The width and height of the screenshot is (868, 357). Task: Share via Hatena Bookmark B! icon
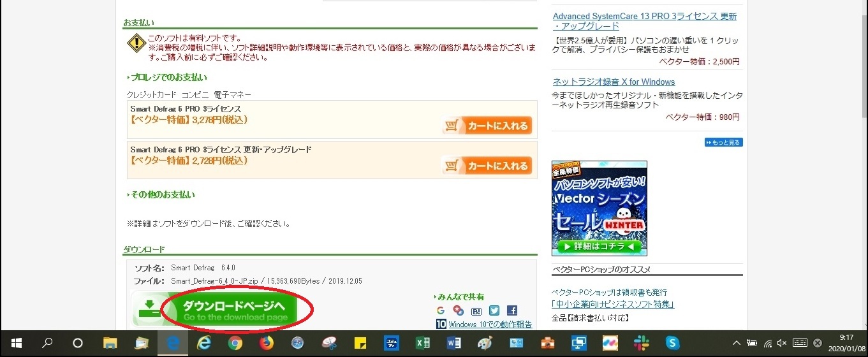(476, 310)
